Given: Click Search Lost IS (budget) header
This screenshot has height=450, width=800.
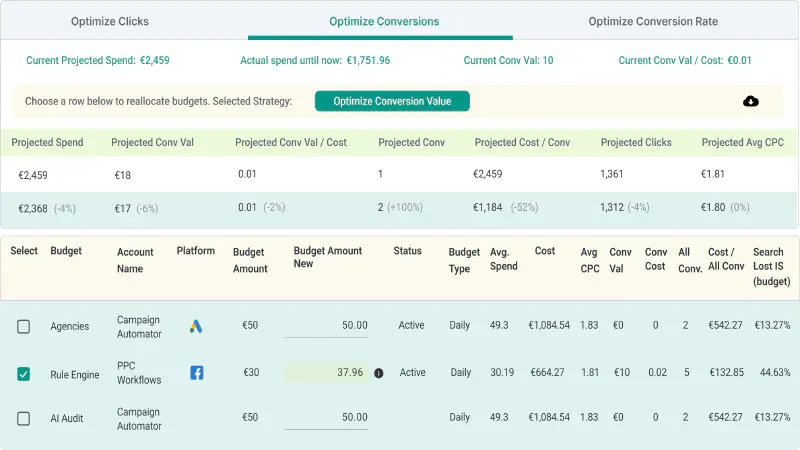Looking at the screenshot, I should pos(771,266).
